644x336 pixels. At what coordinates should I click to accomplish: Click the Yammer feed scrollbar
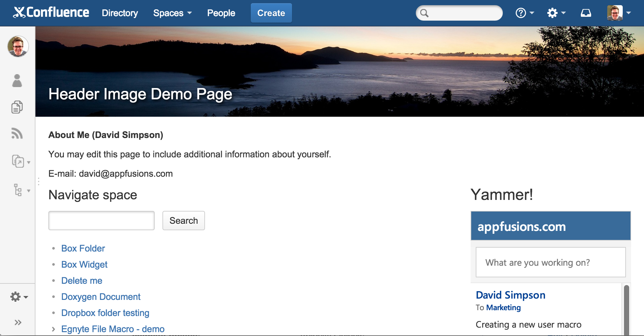pyautogui.click(x=627, y=310)
